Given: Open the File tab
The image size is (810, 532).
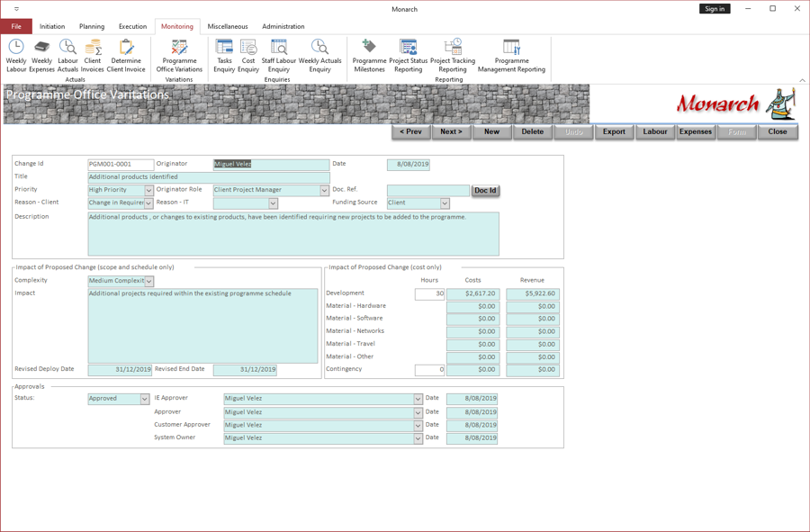Looking at the screenshot, I should coord(16,26).
